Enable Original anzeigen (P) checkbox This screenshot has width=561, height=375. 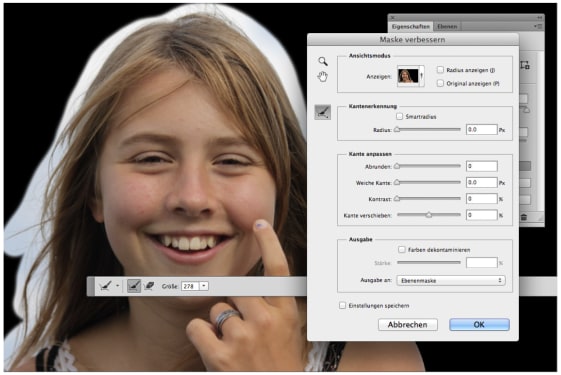(x=440, y=83)
